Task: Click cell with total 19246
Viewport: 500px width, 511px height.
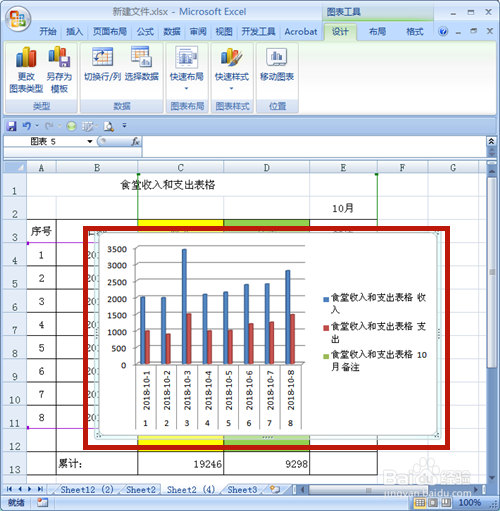Action: pos(180,463)
